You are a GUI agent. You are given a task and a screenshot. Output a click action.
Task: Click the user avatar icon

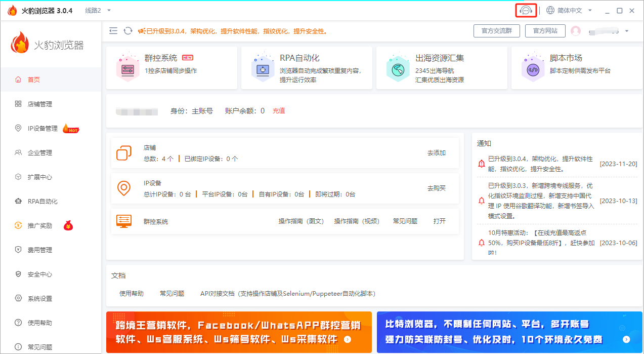tap(576, 31)
